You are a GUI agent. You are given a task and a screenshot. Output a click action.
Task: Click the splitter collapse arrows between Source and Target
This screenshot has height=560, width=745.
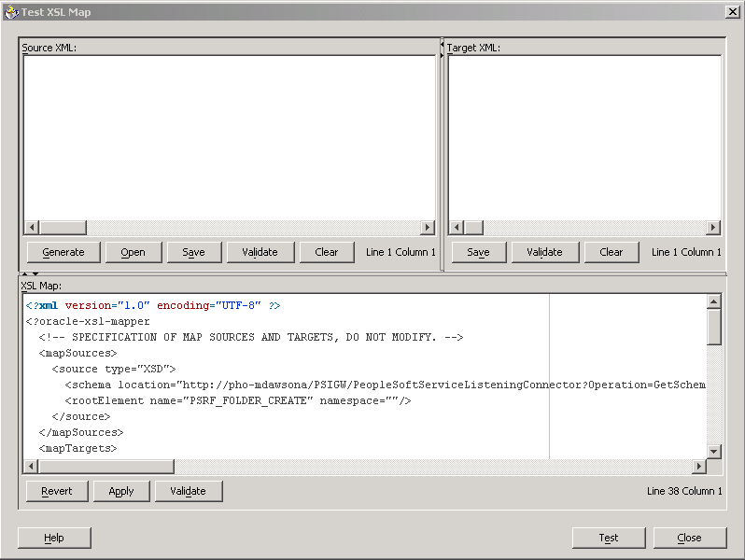[442, 49]
